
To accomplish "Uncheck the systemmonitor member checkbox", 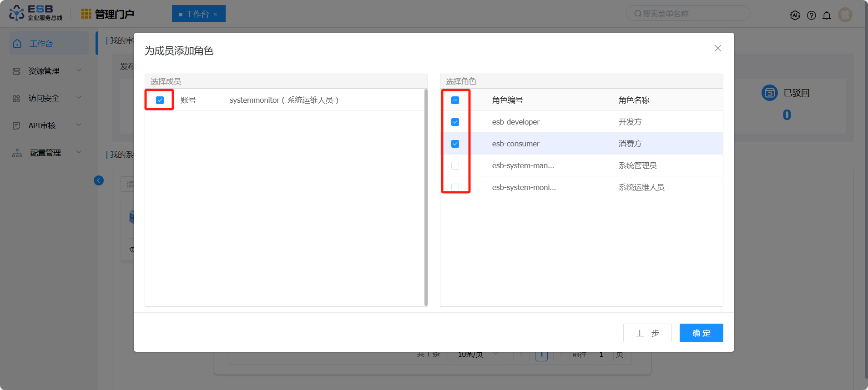I will click(160, 100).
